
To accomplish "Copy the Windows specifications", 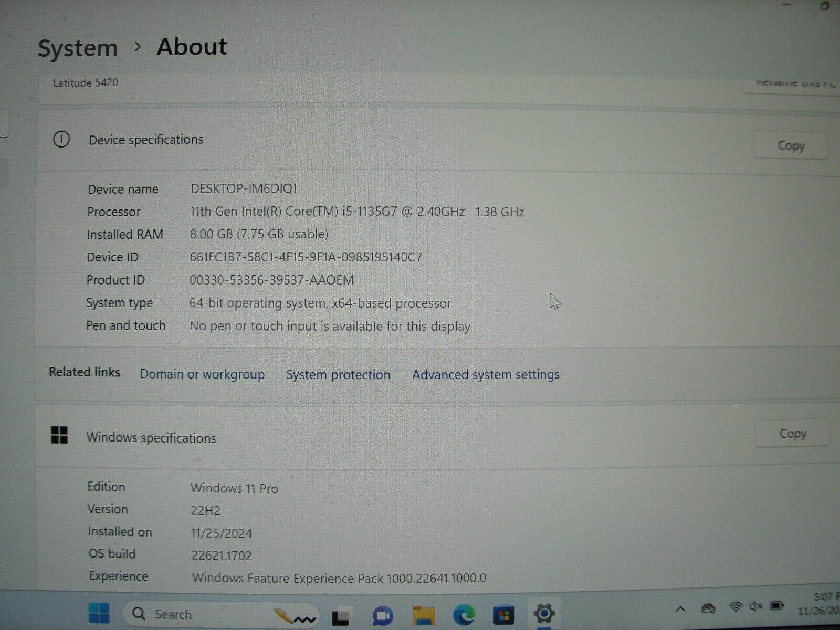I will coord(792,434).
